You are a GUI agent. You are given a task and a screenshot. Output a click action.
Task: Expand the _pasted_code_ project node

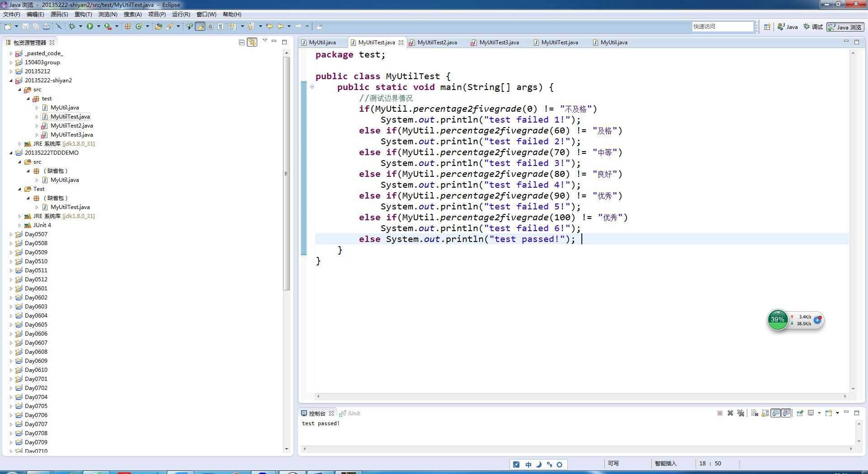tap(11, 53)
